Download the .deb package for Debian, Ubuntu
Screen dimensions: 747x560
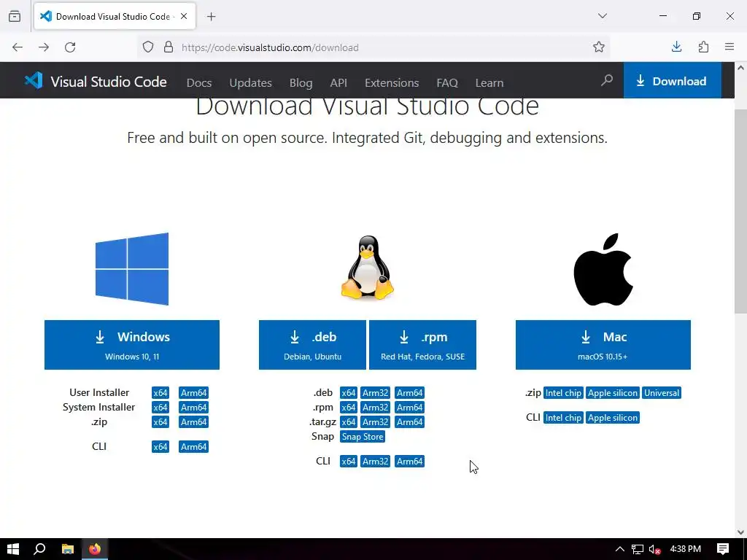pos(312,345)
